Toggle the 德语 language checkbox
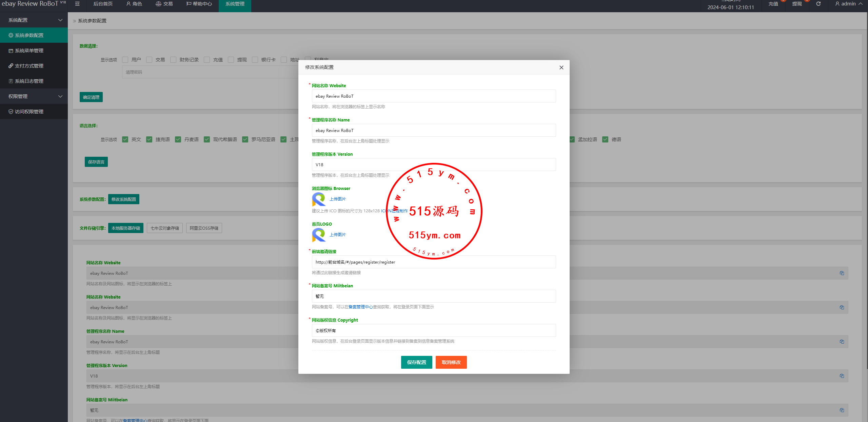This screenshot has height=422, width=868. point(605,139)
